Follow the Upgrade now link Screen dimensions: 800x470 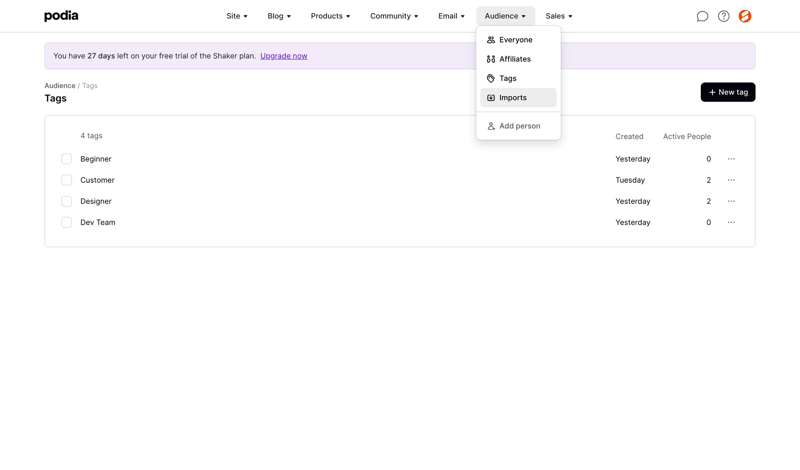tap(284, 56)
